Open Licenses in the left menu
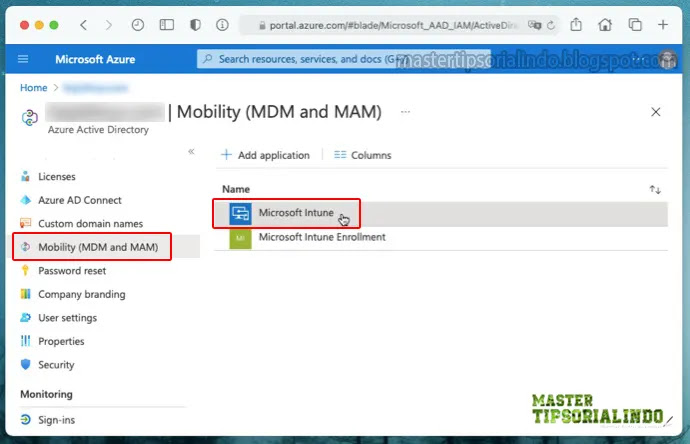Screen dimensions: 690x444 tap(57, 176)
